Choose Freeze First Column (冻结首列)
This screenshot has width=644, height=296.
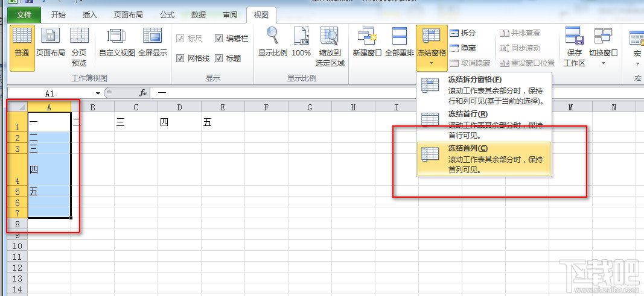[484, 160]
